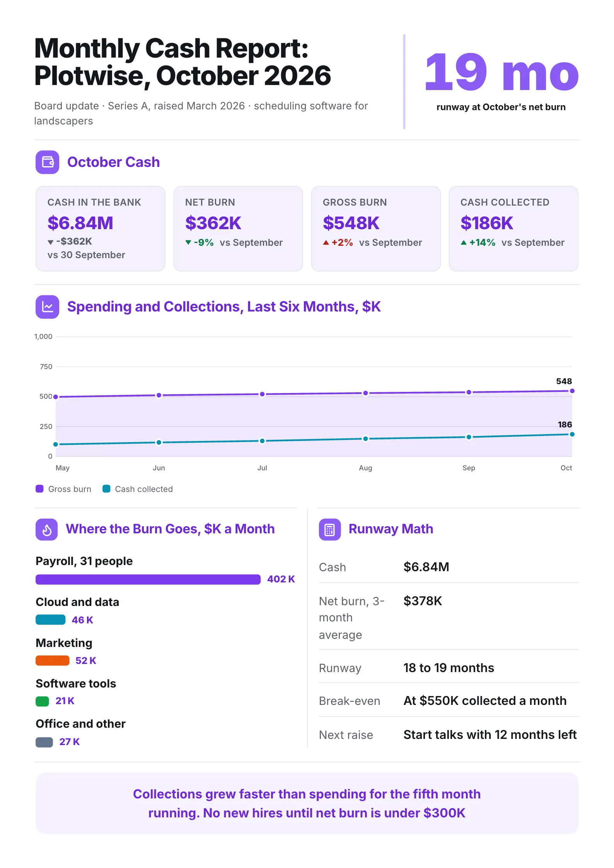
Task: Click the purple Payroll bar
Action: 148,579
